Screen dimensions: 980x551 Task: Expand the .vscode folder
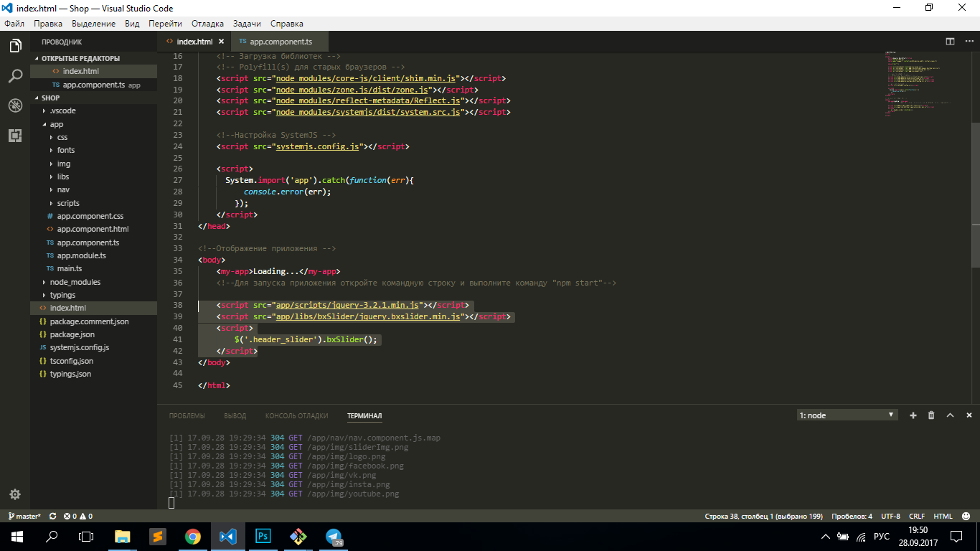click(x=62, y=110)
